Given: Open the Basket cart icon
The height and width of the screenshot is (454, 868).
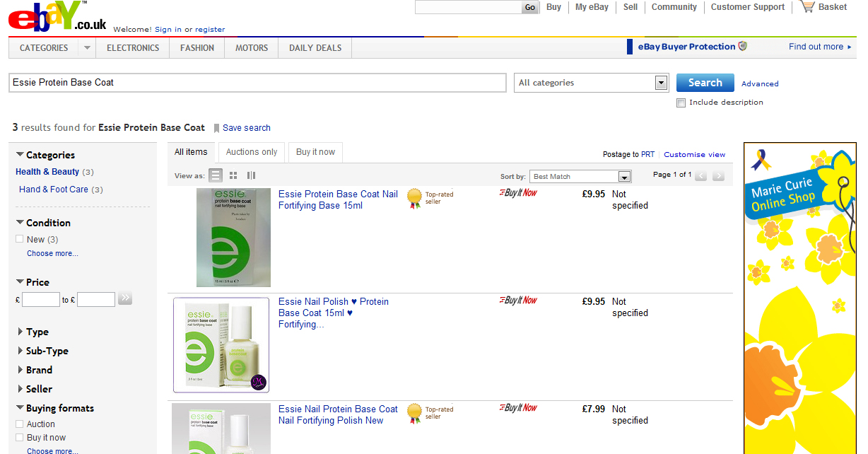Looking at the screenshot, I should [807, 7].
